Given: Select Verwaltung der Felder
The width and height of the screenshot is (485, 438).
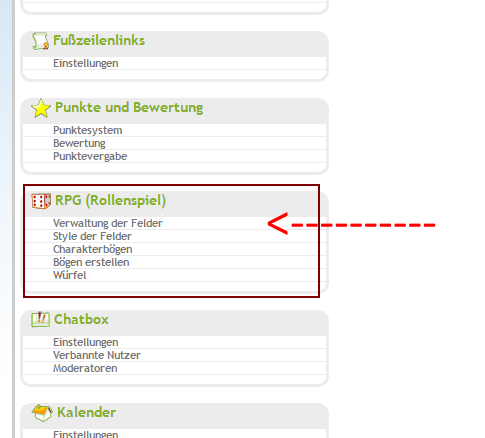Looking at the screenshot, I should [108, 223].
